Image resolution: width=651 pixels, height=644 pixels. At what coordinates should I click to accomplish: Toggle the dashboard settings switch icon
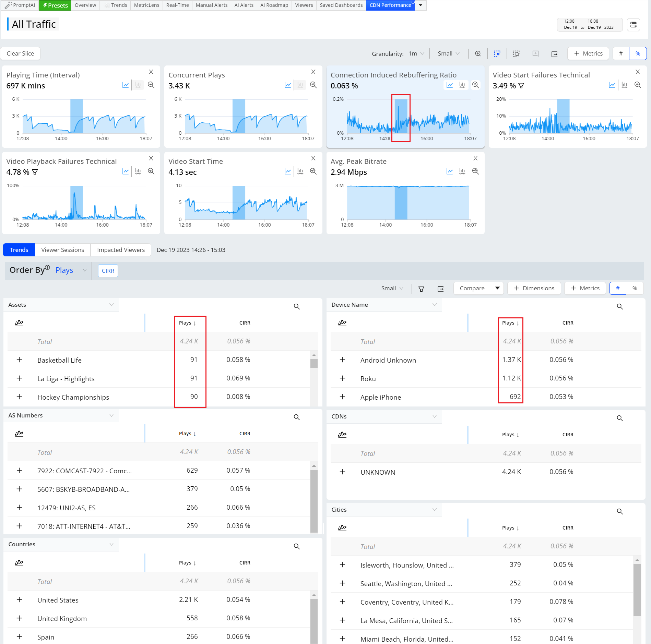pos(634,25)
